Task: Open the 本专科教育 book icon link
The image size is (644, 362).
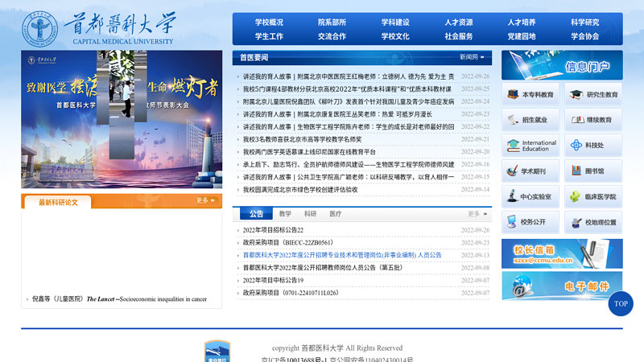Action: 530,94
